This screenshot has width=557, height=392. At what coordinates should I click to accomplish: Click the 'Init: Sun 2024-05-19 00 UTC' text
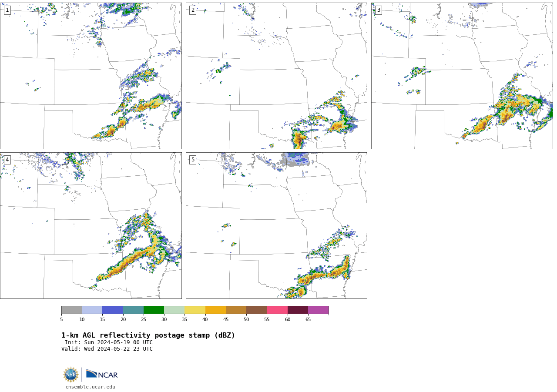[109, 342]
